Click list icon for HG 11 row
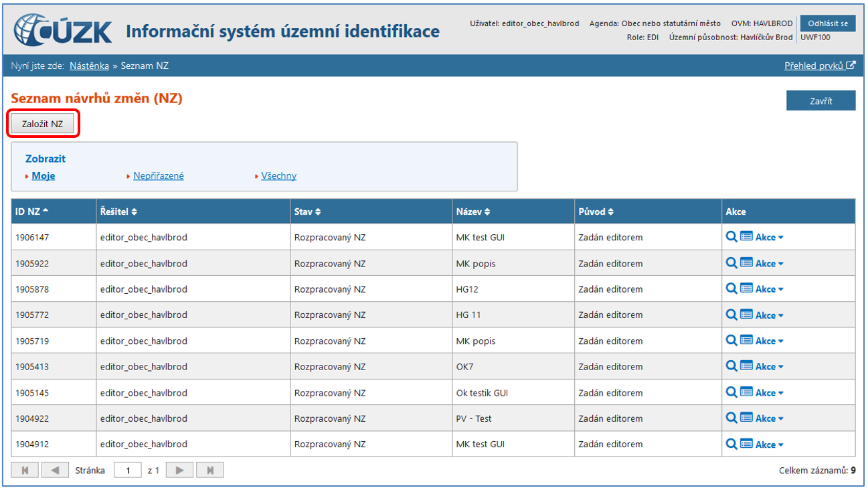The height and width of the screenshot is (488, 868). (746, 315)
